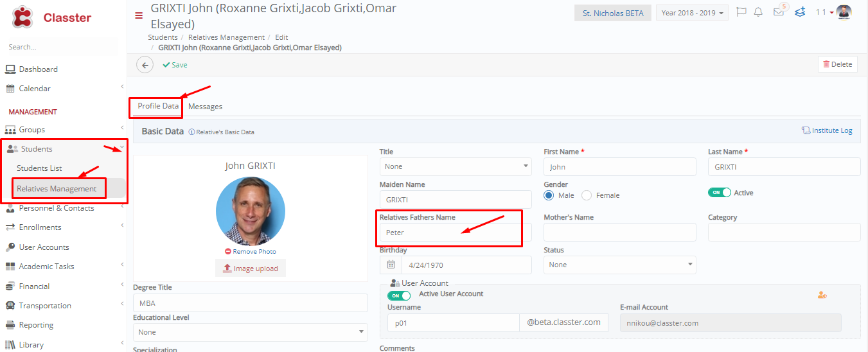This screenshot has width=868, height=352.
Task: Click the Last Name input field
Action: tap(784, 166)
